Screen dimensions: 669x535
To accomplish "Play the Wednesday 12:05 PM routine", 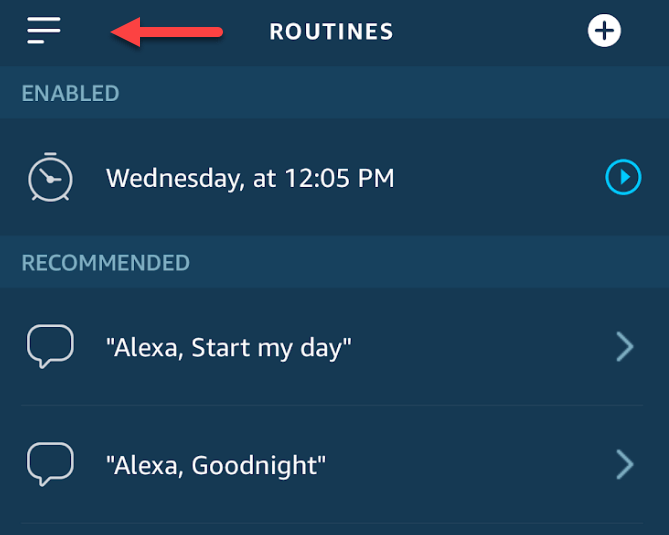I will [623, 177].
